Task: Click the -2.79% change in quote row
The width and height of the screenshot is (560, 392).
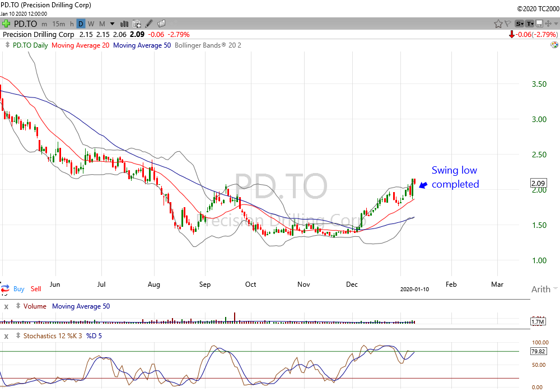Action: click(x=179, y=35)
